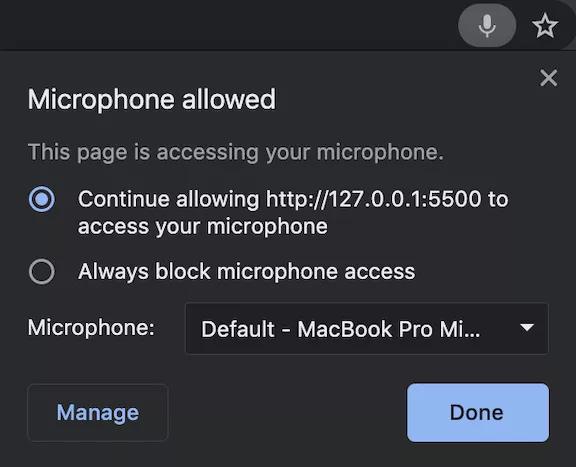Image resolution: width=576 pixels, height=467 pixels.
Task: Click 'This page is accessing your microphone' text
Action: [236, 152]
